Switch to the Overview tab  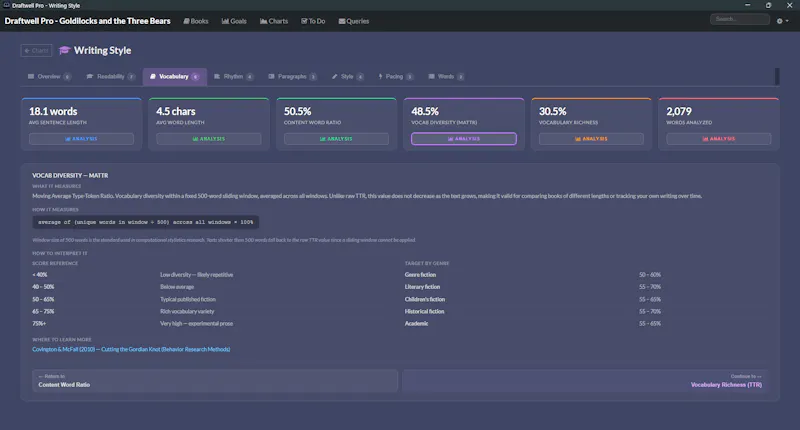tap(49, 77)
